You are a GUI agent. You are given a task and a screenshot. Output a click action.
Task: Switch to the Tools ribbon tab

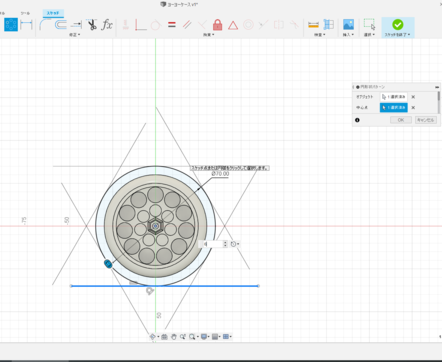25,13
